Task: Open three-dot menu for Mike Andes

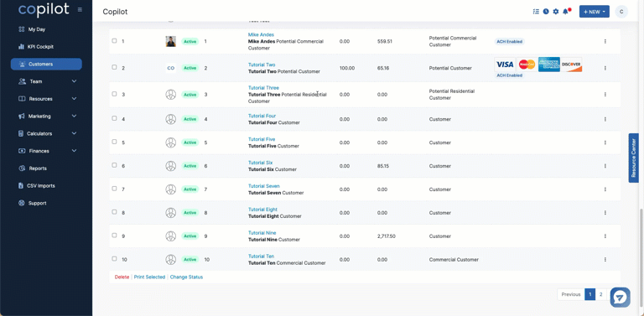Action: coord(605,41)
